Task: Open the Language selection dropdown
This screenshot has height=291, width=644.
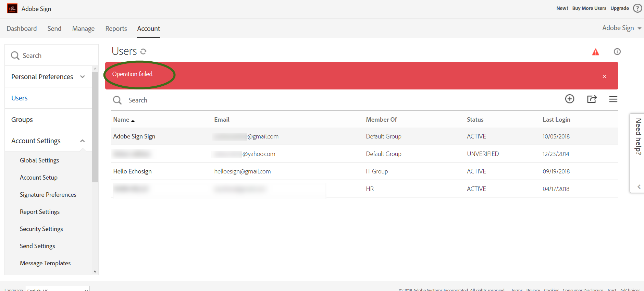Action: 57,289
